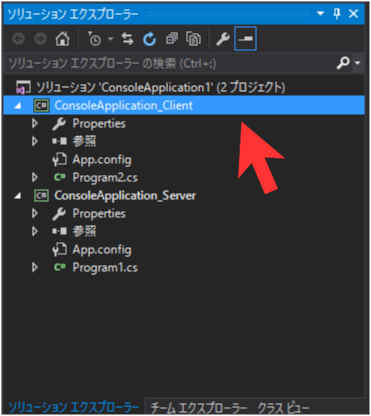Click the Back navigation arrow in toolbar
Image resolution: width=371 pixels, height=416 pixels.
(x=19, y=39)
